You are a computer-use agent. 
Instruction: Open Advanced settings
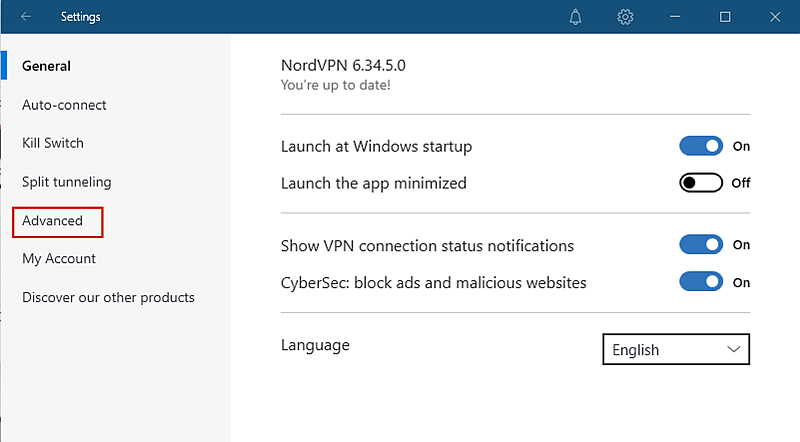click(52, 220)
